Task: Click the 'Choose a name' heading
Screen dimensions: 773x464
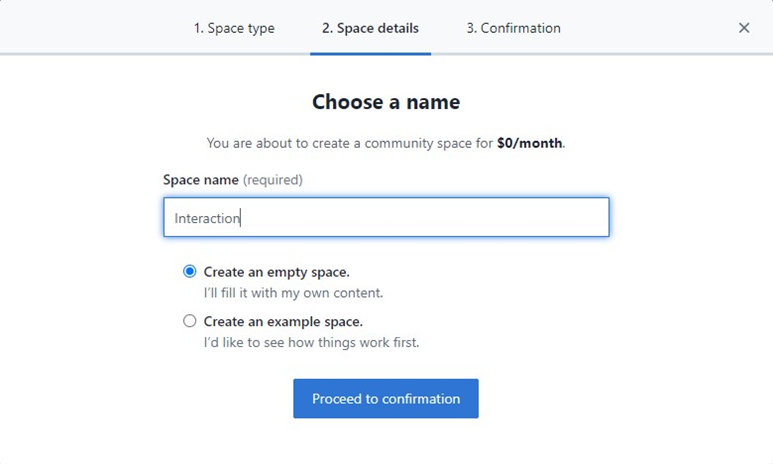Action: pos(386,102)
